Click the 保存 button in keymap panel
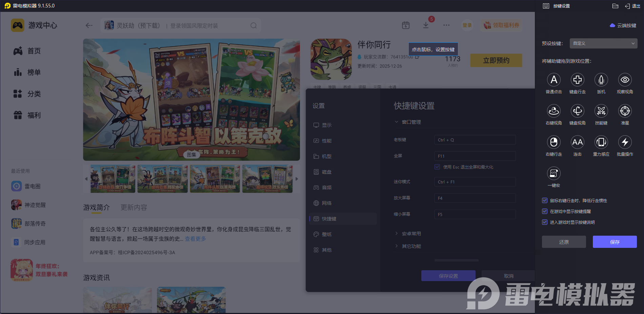The width and height of the screenshot is (644, 314). coord(615,242)
